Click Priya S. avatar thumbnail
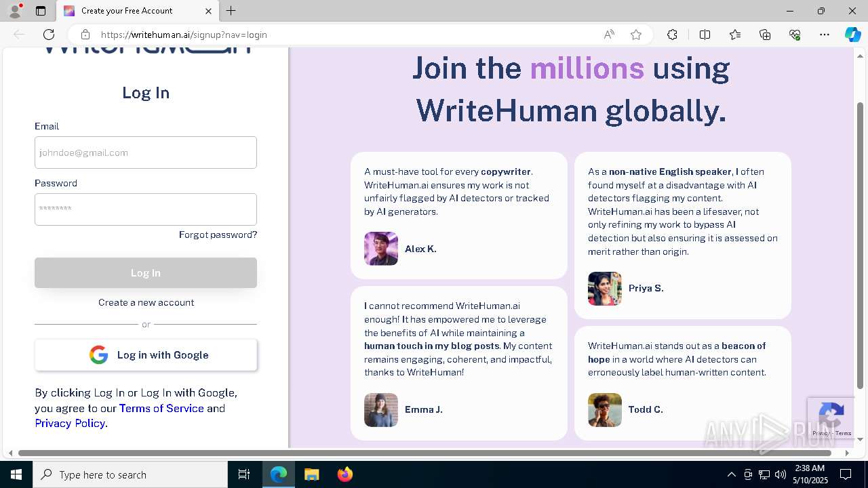 coord(605,289)
